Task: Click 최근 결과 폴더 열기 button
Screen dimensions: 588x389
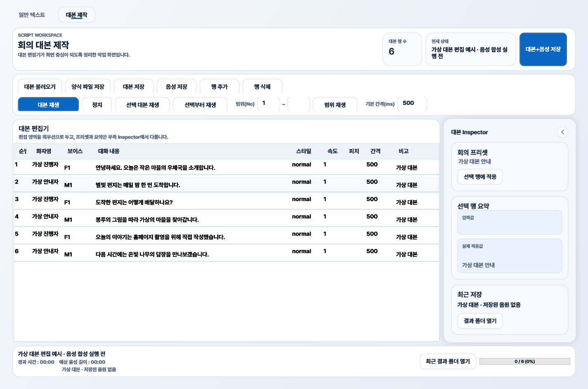Action: point(448,361)
